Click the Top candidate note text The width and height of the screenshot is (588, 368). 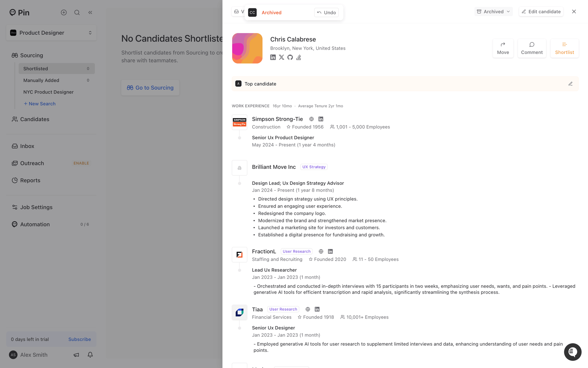coord(260,84)
